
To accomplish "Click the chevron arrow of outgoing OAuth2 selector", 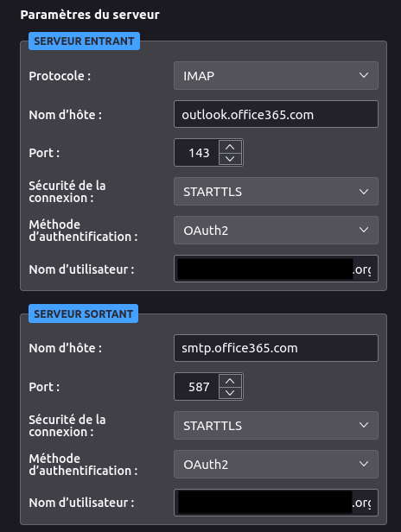I will pos(364,464).
